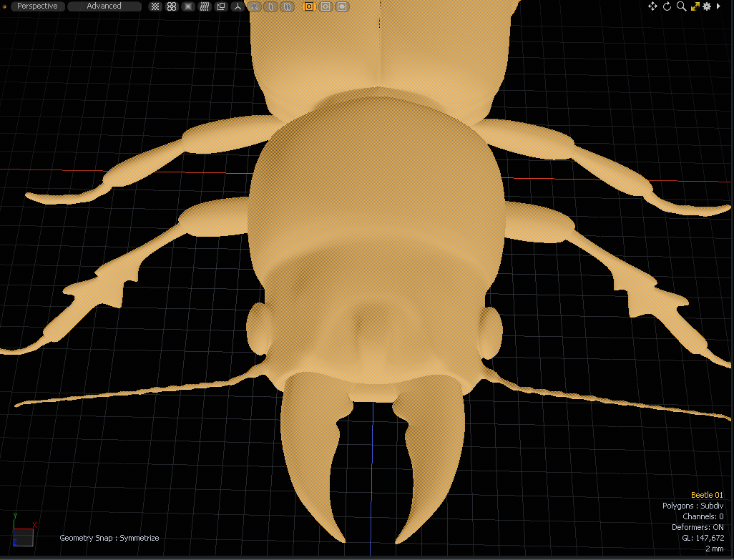Toggle the highlighted orange square-circle button
The width and height of the screenshot is (734, 560).
[308, 6]
